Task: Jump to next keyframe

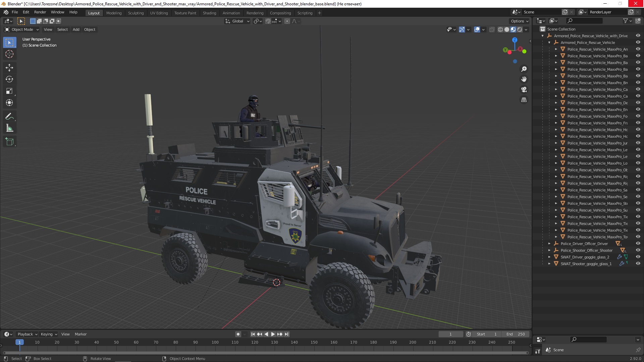Action: pyautogui.click(x=280, y=334)
